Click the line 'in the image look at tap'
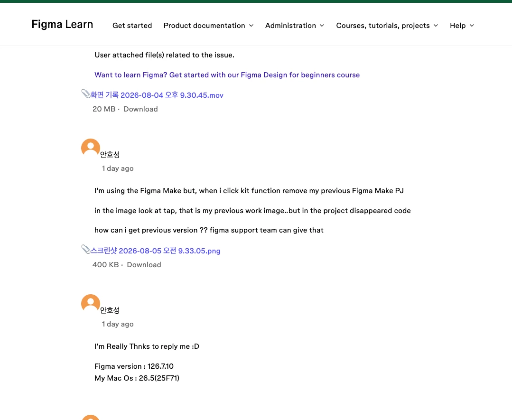Image resolution: width=512 pixels, height=420 pixels. point(252,211)
